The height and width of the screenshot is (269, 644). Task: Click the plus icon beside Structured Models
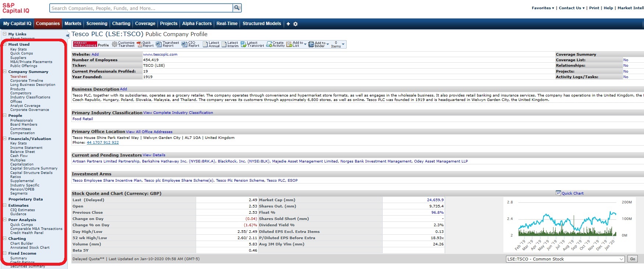(x=288, y=24)
